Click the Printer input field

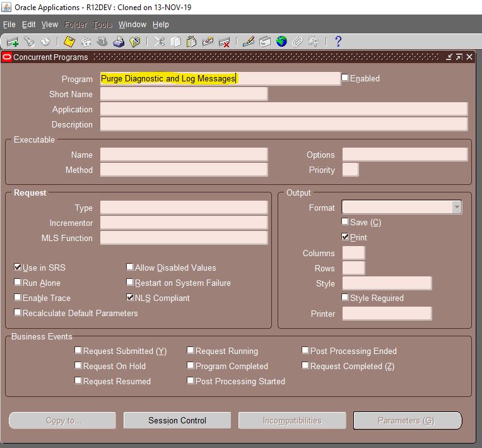pos(387,314)
